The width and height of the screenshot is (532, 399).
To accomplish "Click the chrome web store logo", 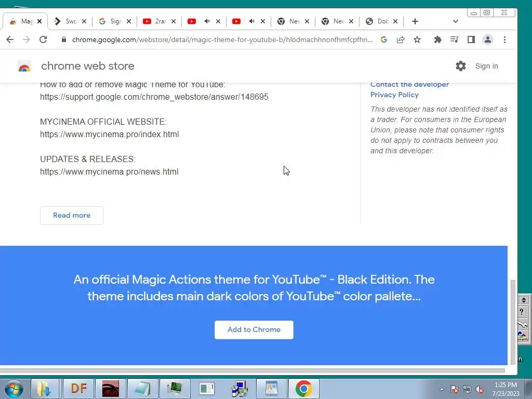I will [x=24, y=66].
